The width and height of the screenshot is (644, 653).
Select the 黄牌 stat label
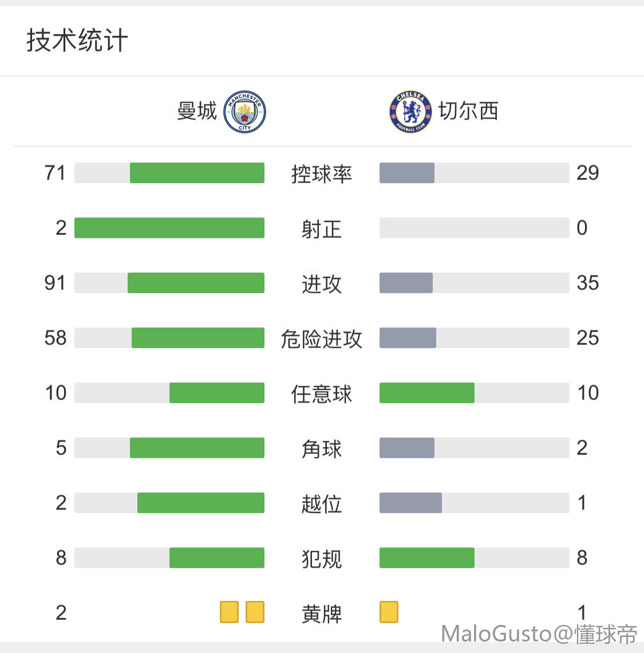[x=322, y=613]
